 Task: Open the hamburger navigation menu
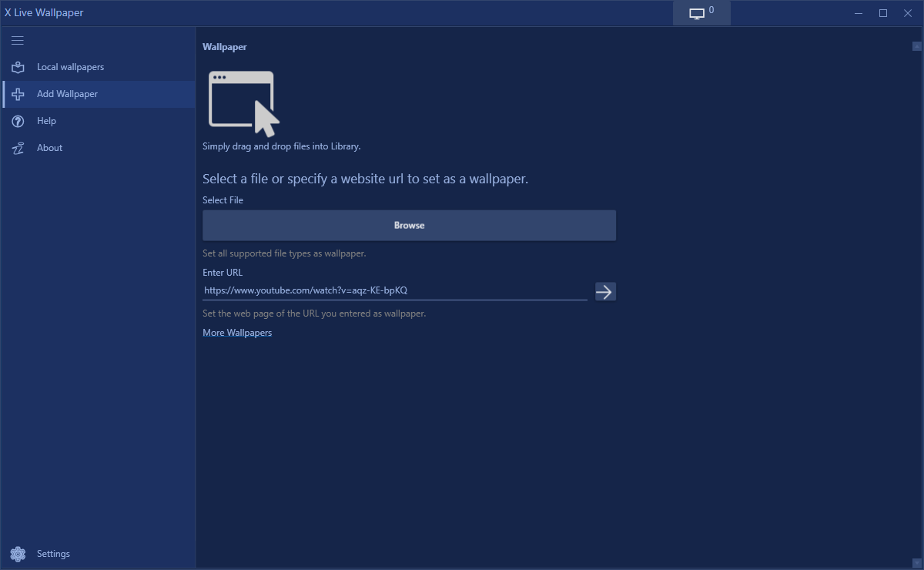[17, 40]
